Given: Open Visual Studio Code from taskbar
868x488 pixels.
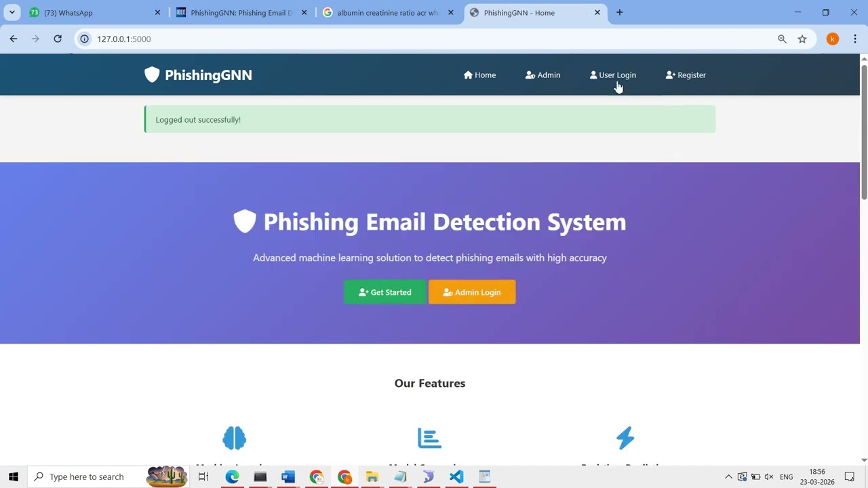Looking at the screenshot, I should point(456,476).
